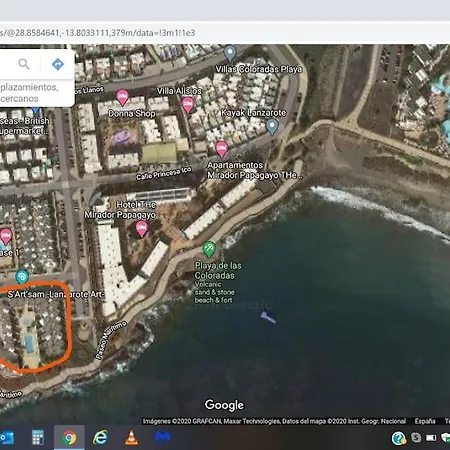The image size is (450, 450).
Task: Open the calculator app in taskbar
Action: [x=38, y=437]
